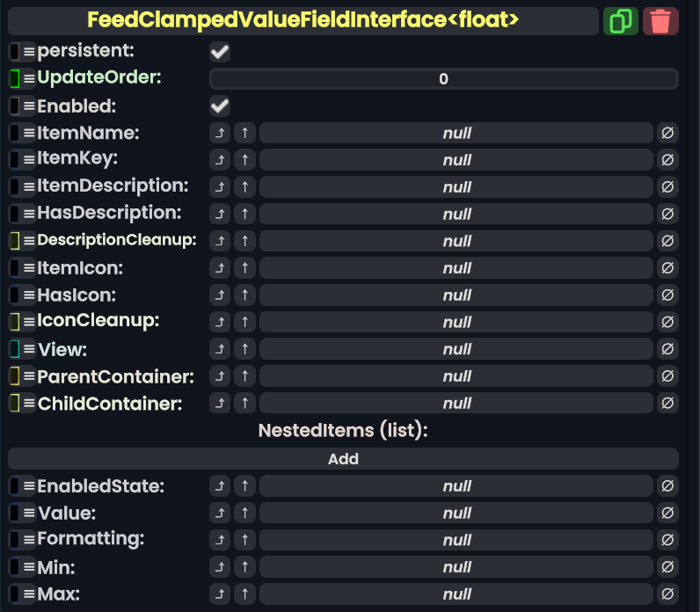Click the UpdateOrder green field handle
Image resolution: width=700 pixels, height=612 pixels.
click(x=15, y=79)
